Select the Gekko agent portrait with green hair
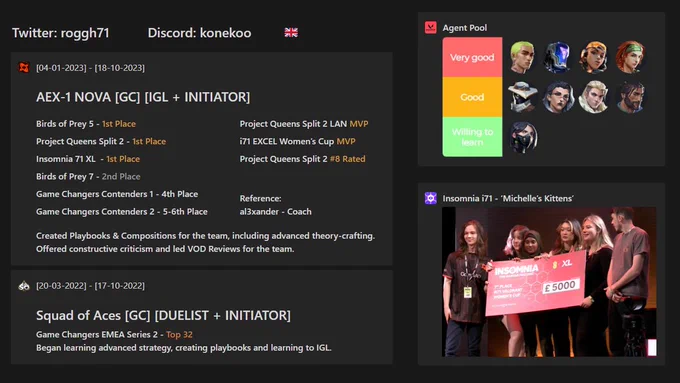The width and height of the screenshot is (680, 383). click(522, 57)
